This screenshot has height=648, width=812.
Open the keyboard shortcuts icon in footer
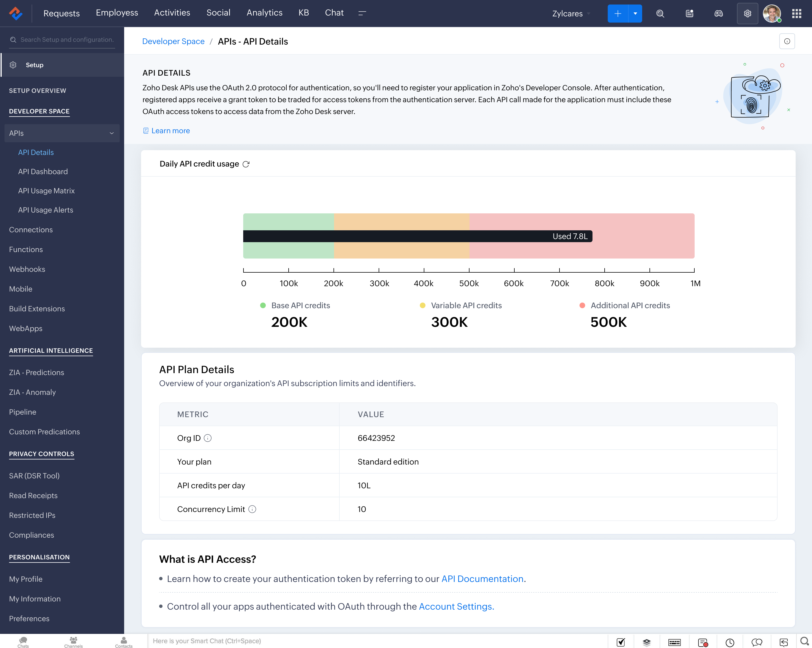point(674,642)
